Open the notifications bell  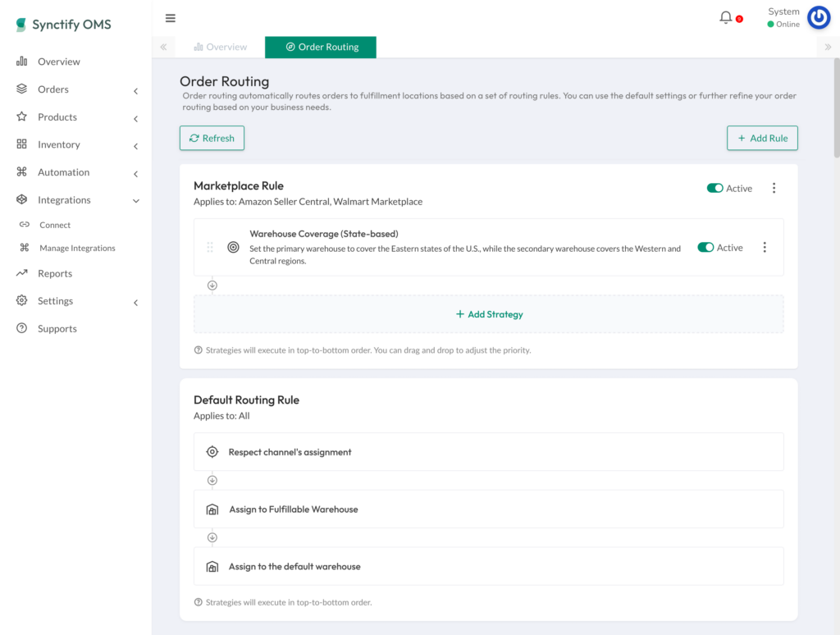coord(726,17)
